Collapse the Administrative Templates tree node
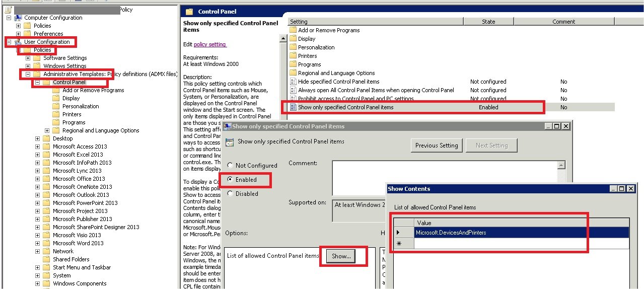 tap(28, 74)
